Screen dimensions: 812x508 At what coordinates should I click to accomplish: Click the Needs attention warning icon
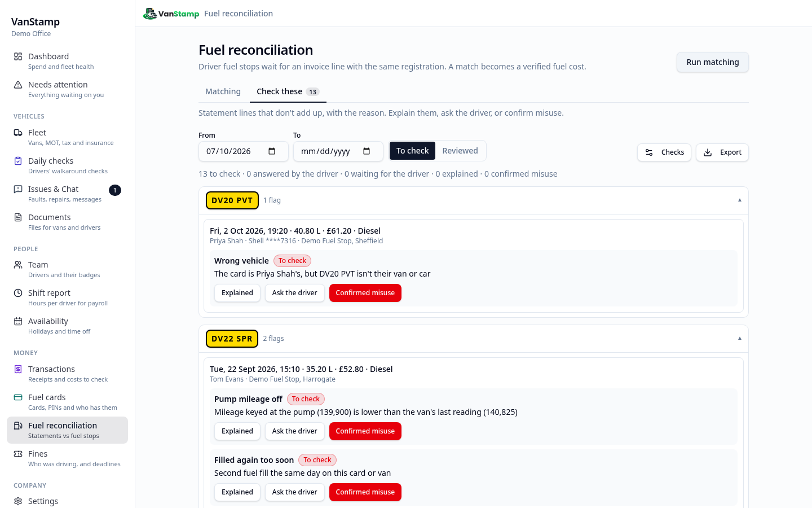[18, 85]
